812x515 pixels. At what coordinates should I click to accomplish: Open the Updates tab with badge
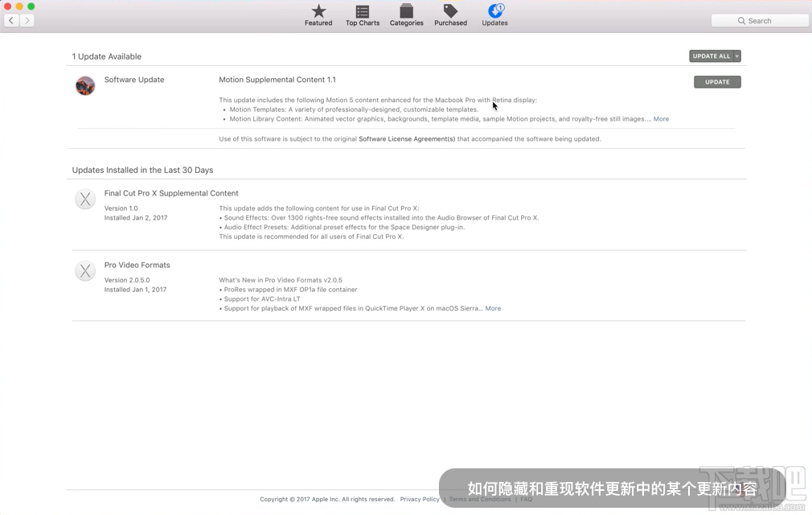494,15
